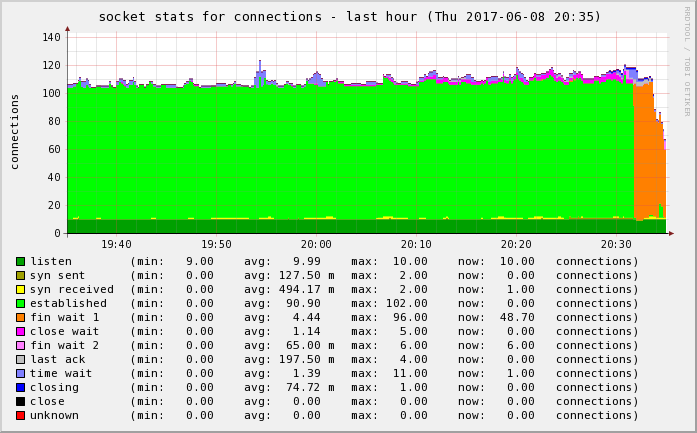Select the 'fin wait 2' legend label
The width and height of the screenshot is (697, 433).
[65, 345]
